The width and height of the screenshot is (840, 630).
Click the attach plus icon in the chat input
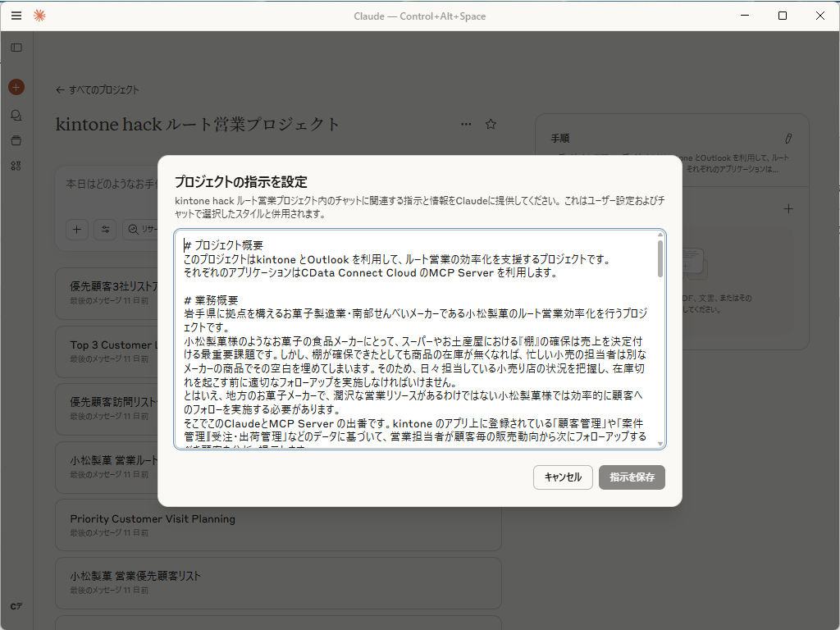(x=76, y=230)
